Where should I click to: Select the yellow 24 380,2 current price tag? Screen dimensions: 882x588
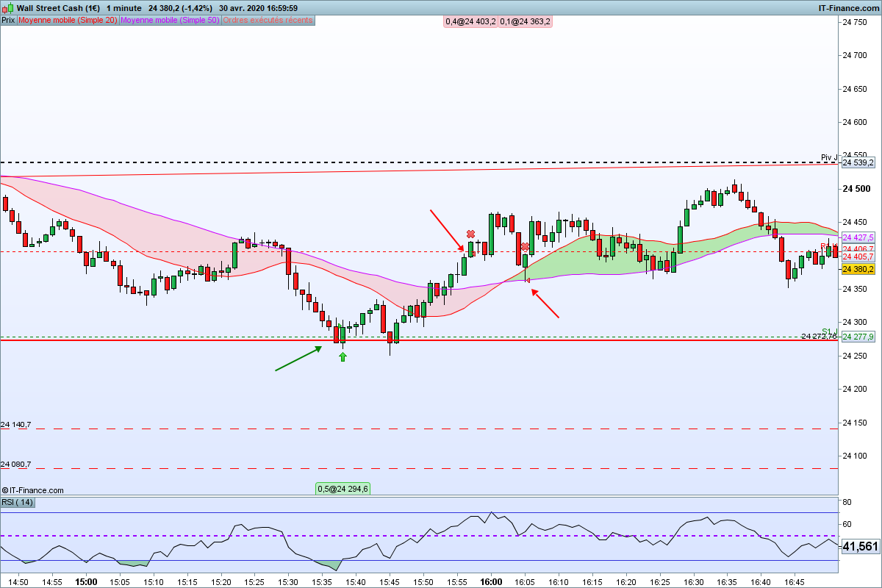click(x=858, y=269)
